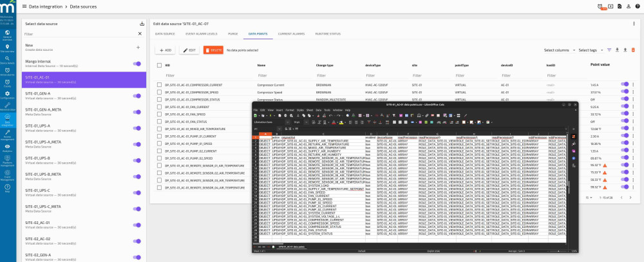Open the Format menu in LibreOffice Calc
Image resolution: width=644 pixels, height=262 pixels.
(x=289, y=110)
